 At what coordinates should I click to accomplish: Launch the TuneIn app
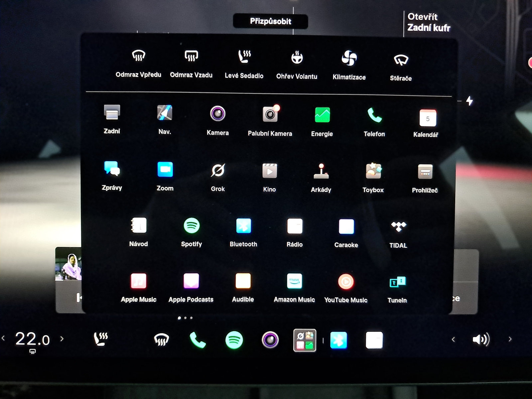coord(397,289)
